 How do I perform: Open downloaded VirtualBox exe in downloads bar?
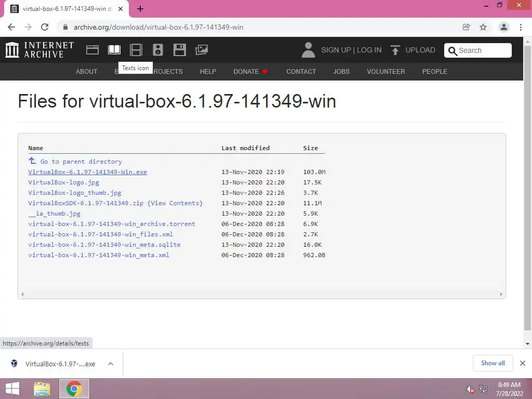(60, 364)
